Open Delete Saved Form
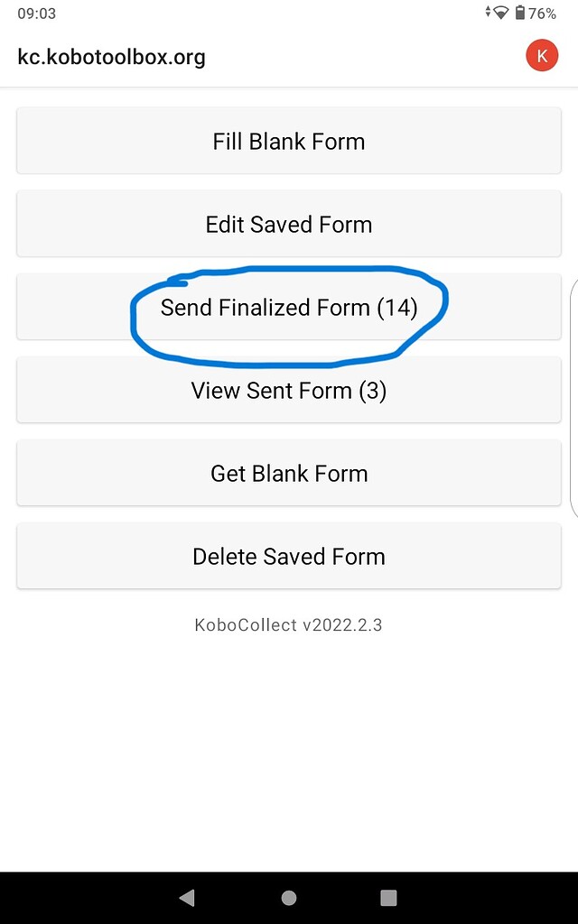Viewport: 578px width, 924px height. pyautogui.click(x=289, y=556)
